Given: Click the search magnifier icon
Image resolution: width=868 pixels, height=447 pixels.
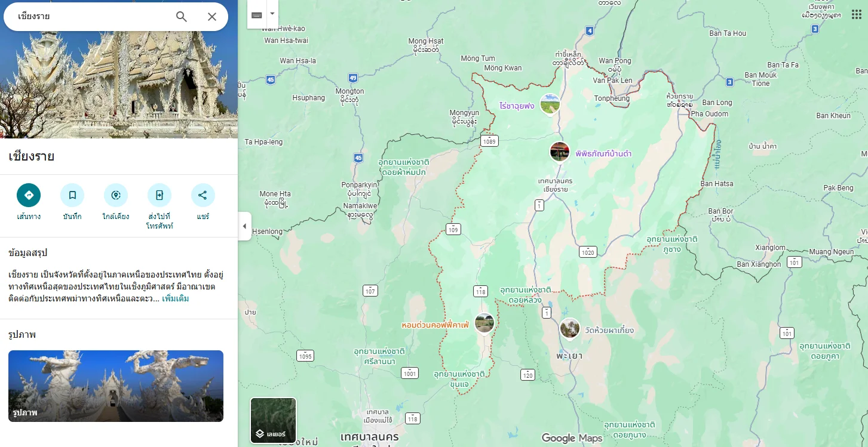Looking at the screenshot, I should click(x=182, y=17).
